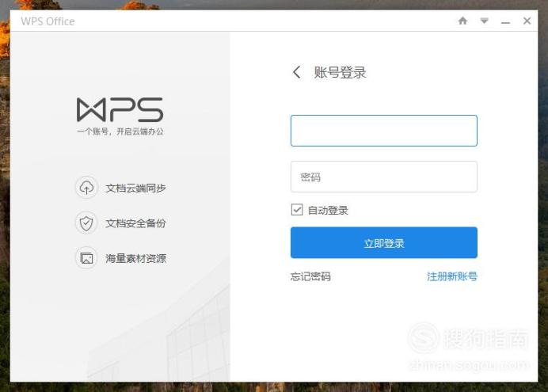Focus the account name input field
Screen dimensions: 548x392
[384, 131]
